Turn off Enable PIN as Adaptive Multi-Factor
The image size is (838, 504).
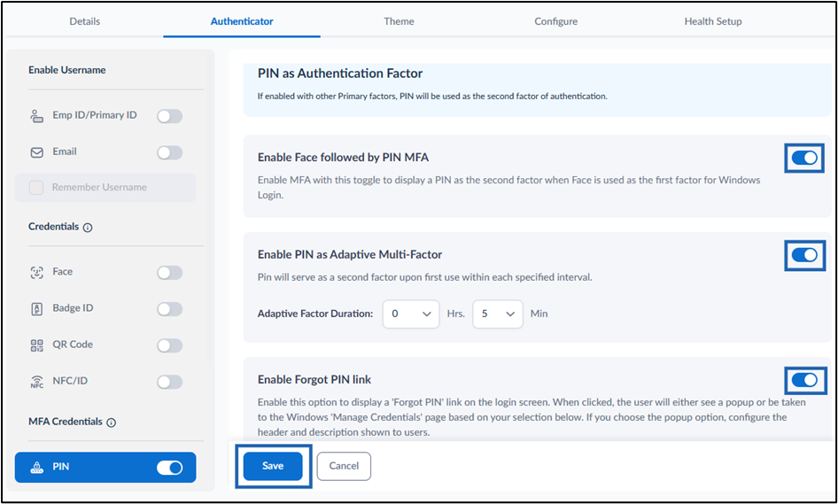[x=804, y=255]
